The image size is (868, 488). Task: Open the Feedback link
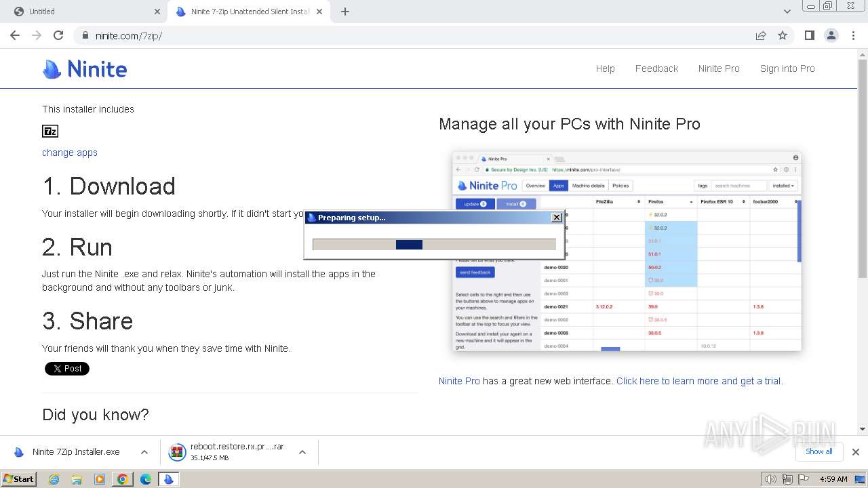[656, 68]
